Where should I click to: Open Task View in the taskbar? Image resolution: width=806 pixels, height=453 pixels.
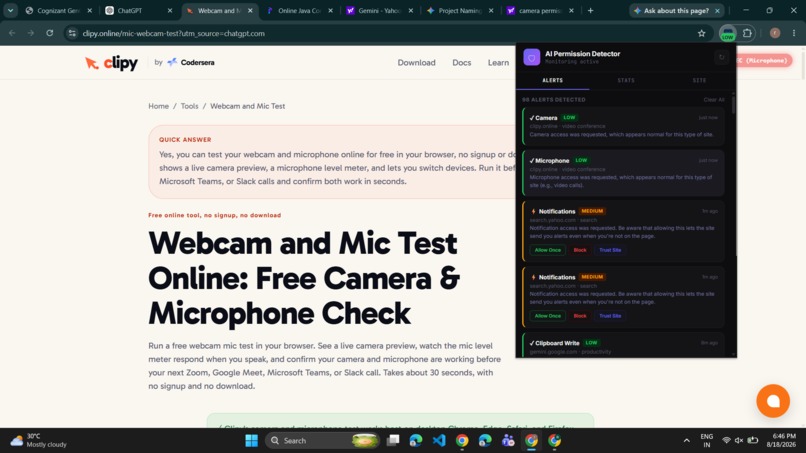click(x=393, y=441)
